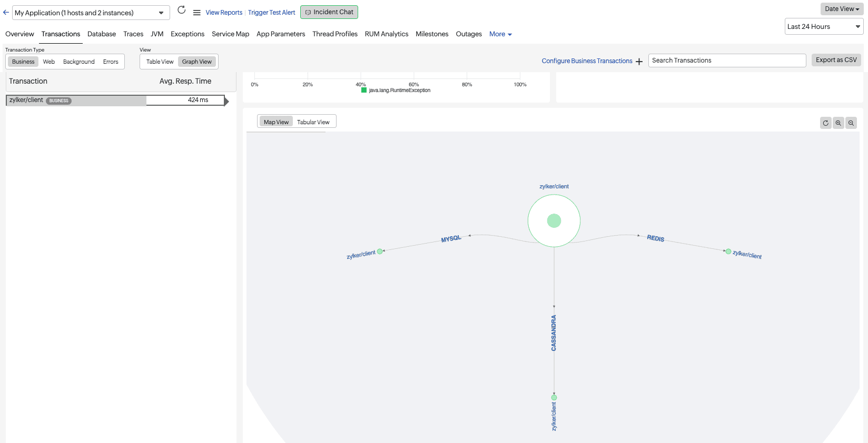868x443 pixels.
Task: Click the plus icon beside Configure Business Transactions
Action: pyautogui.click(x=639, y=62)
